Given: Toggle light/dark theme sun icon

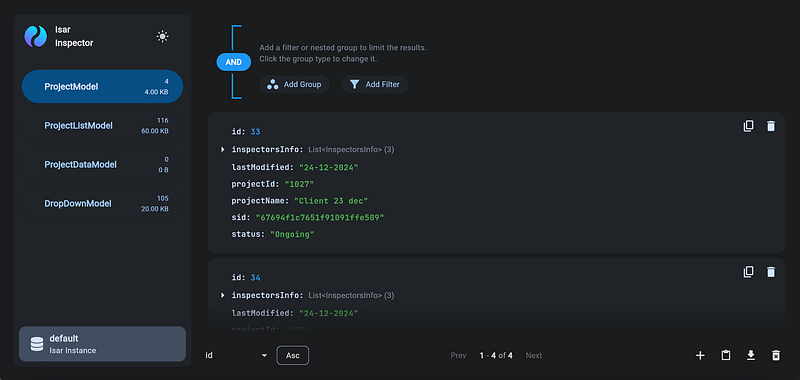Looking at the screenshot, I should pyautogui.click(x=162, y=36).
